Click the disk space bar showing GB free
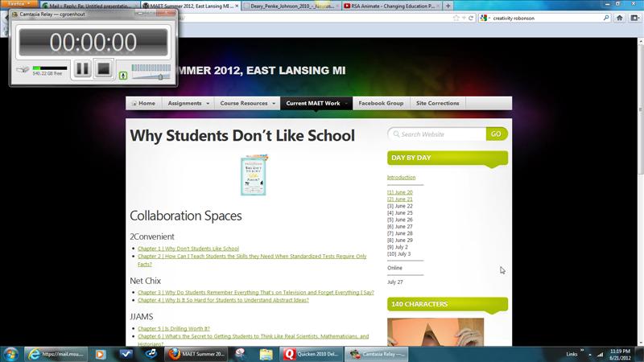The height and width of the screenshot is (362, 644). coord(50,68)
